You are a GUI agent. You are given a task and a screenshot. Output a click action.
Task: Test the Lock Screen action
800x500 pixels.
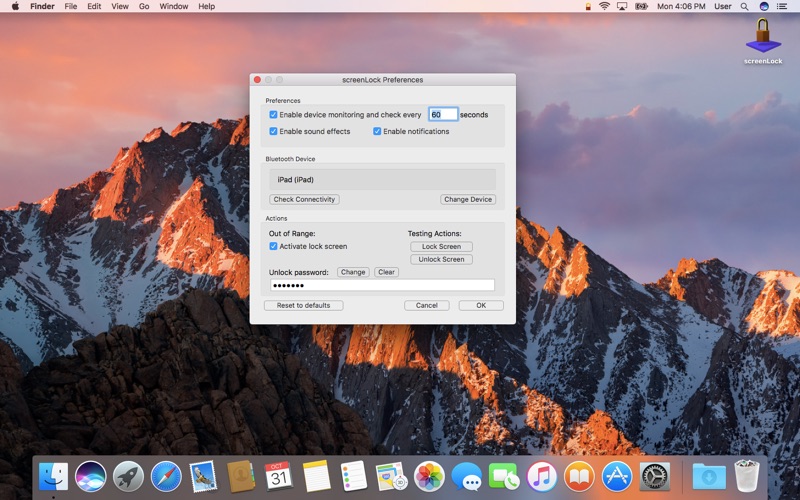441,246
